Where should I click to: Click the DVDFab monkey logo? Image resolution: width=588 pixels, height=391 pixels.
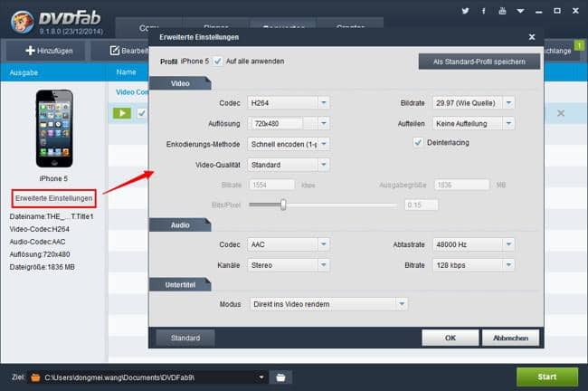click(22, 22)
